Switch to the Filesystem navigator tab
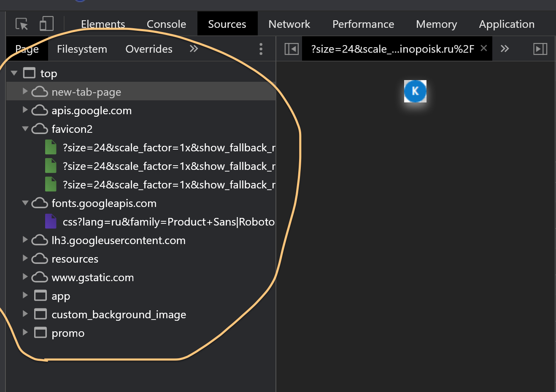The height and width of the screenshot is (392, 556). click(82, 49)
